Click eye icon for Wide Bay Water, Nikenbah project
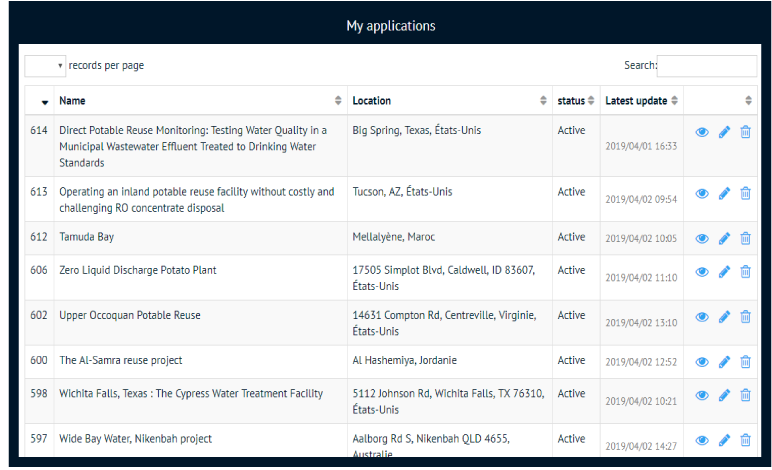The image size is (772, 470). 702,440
